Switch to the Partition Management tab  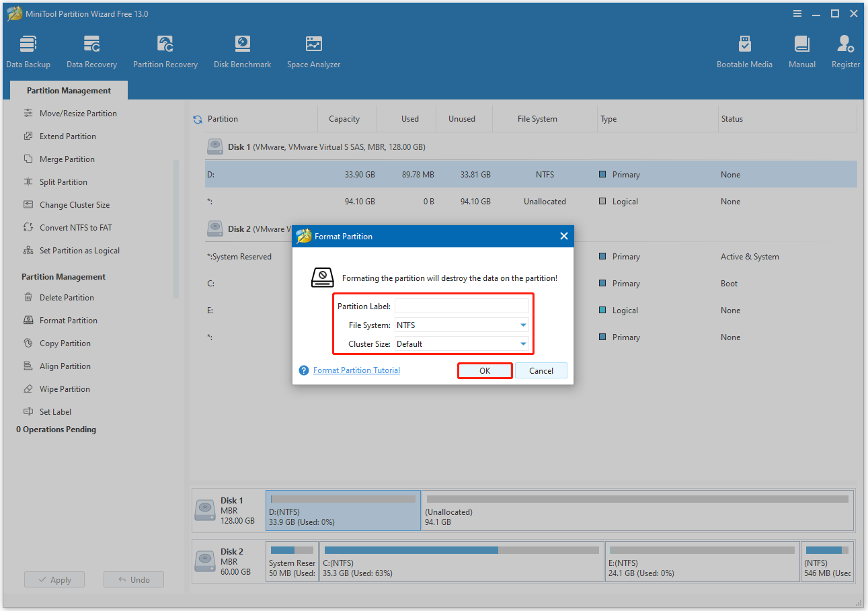click(68, 89)
